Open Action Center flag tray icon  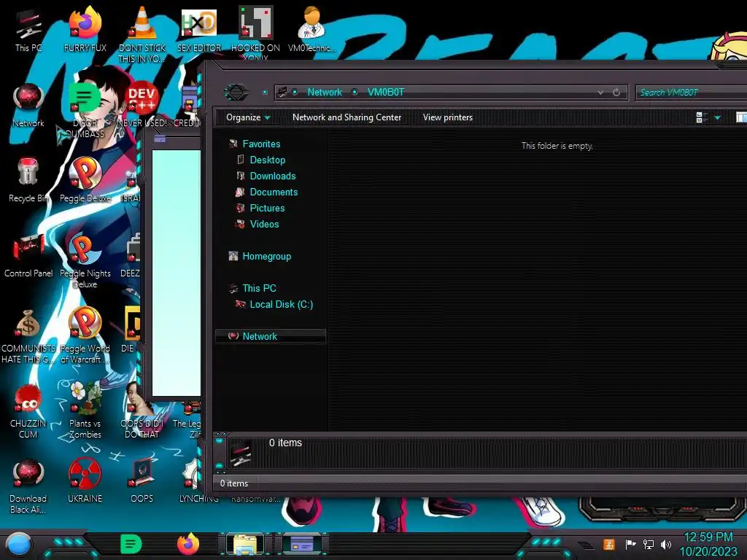click(630, 544)
